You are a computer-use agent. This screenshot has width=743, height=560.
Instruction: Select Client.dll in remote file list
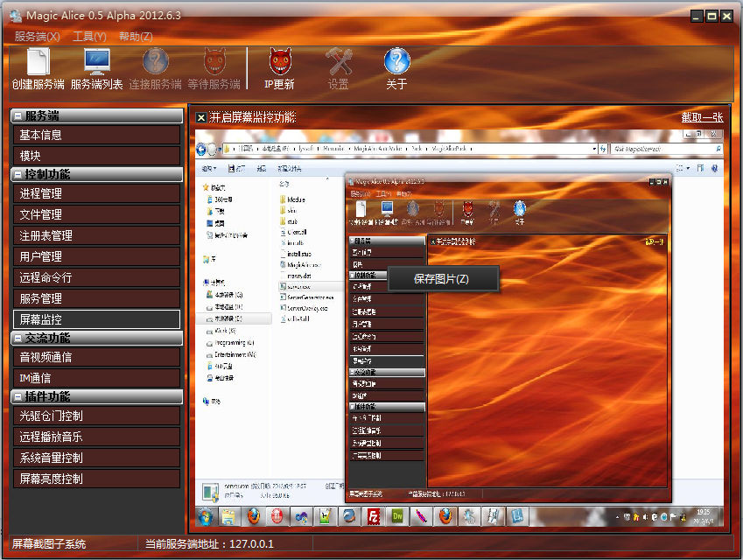tap(293, 232)
